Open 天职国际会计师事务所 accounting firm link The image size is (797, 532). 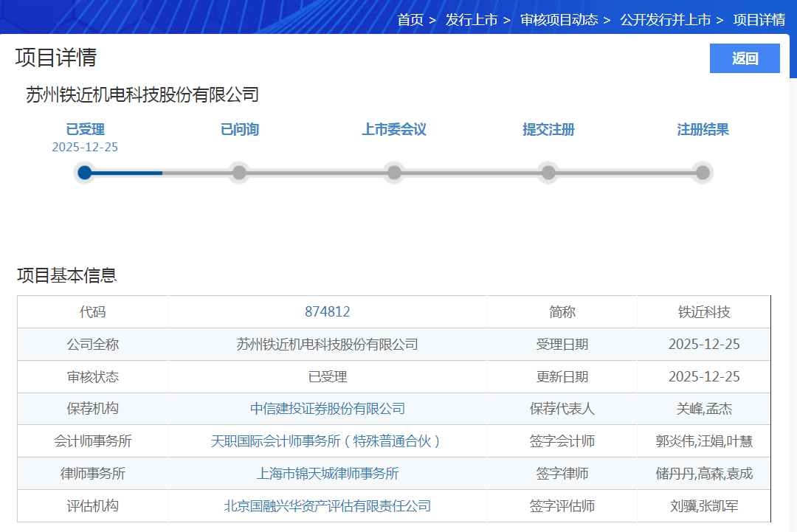tap(327, 441)
